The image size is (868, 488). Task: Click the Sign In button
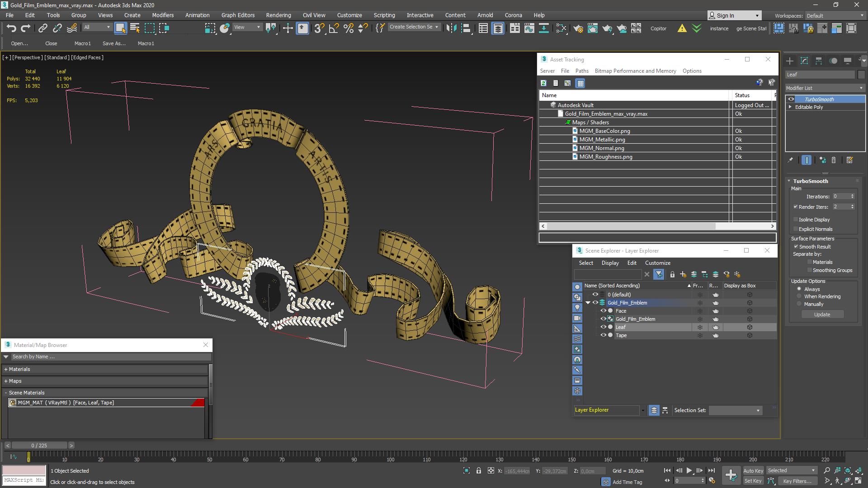[x=734, y=15]
